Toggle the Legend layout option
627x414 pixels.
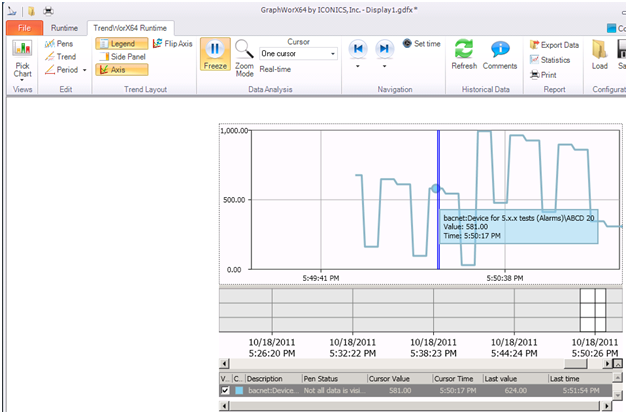pyautogui.click(x=122, y=44)
